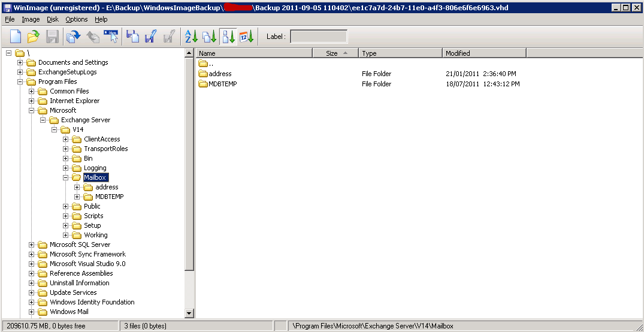644x332 pixels.
Task: Click the address folder icon in file list
Action: coord(203,74)
